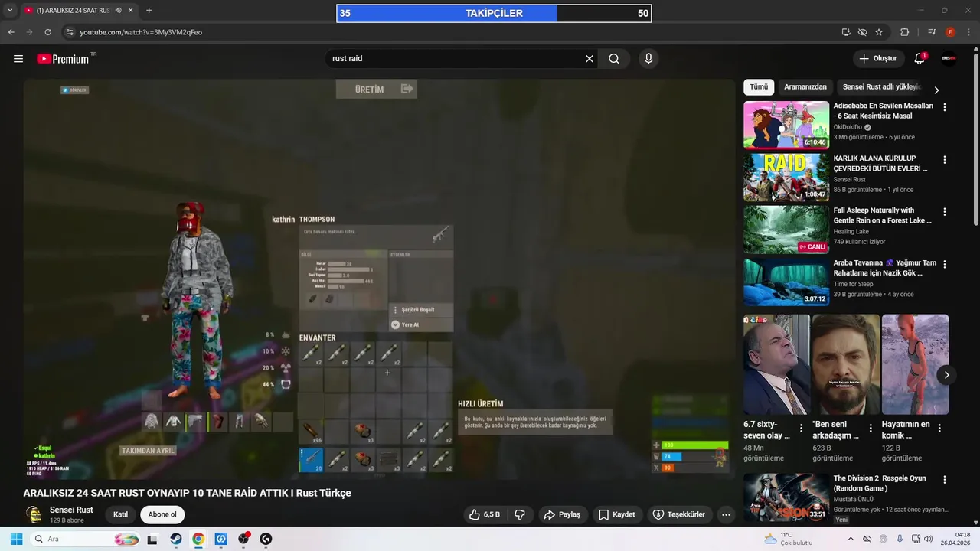Open a new browser tab

point(149,11)
